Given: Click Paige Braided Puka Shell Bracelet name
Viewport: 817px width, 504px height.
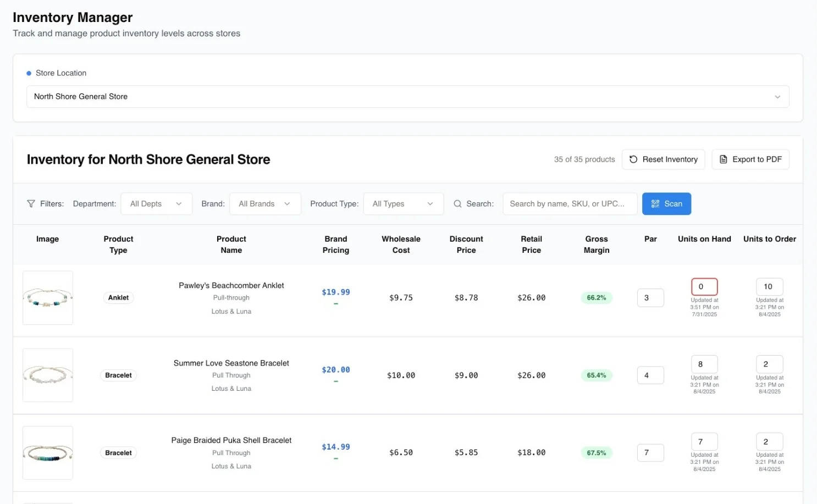Looking at the screenshot, I should 231,440.
